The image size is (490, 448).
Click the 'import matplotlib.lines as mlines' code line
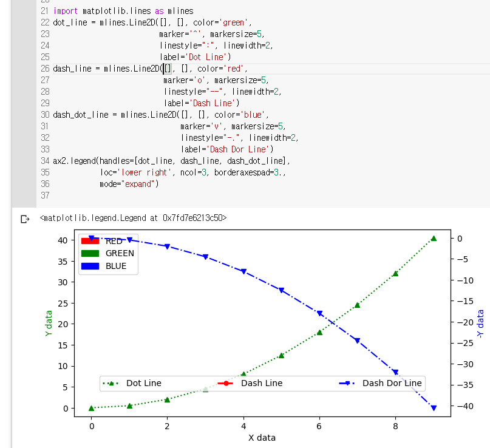[123, 11]
